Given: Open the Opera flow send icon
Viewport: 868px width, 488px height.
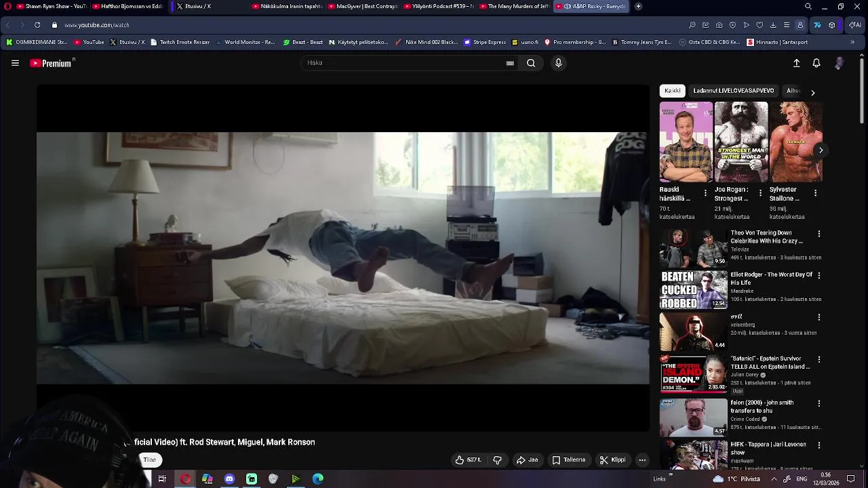Looking at the screenshot, I should [746, 25].
